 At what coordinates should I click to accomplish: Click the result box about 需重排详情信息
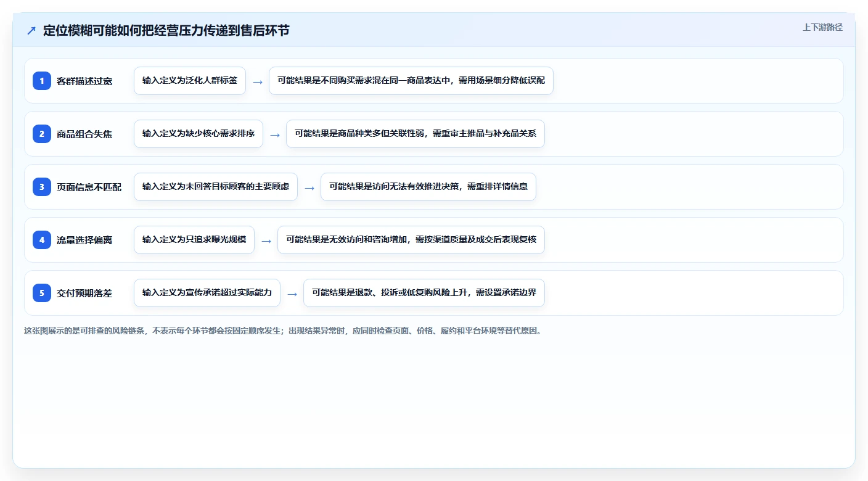(x=428, y=187)
